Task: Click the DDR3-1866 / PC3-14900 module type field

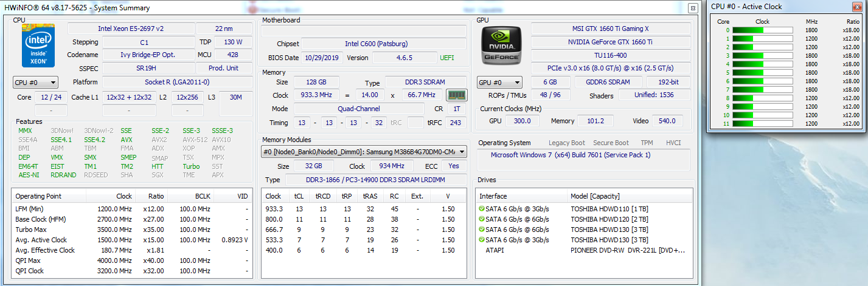Action: (375, 180)
